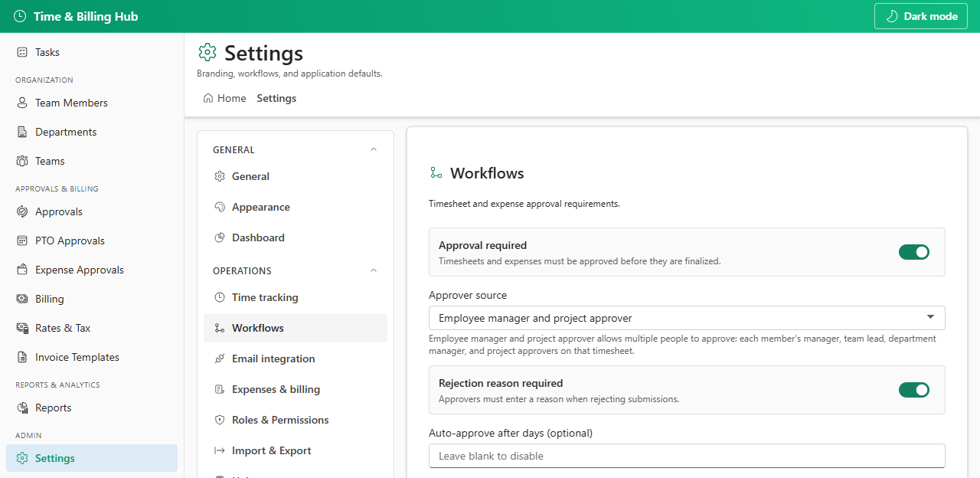Select the Appearance settings item
The width and height of the screenshot is (980, 478).
click(x=296, y=207)
